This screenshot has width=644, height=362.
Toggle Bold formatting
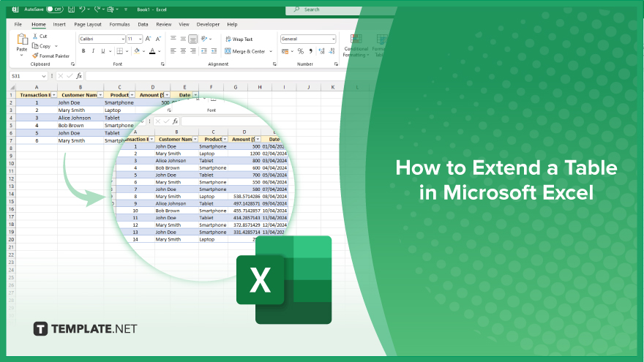(83, 51)
